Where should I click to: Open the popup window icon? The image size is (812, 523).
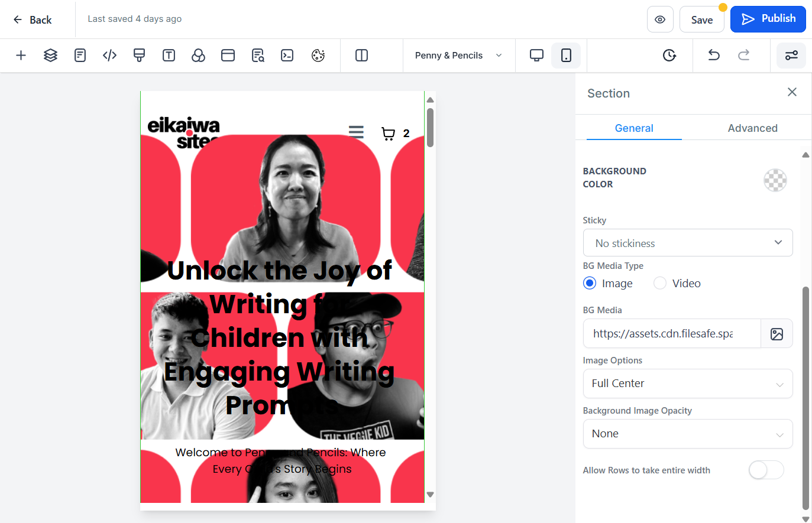pos(228,56)
